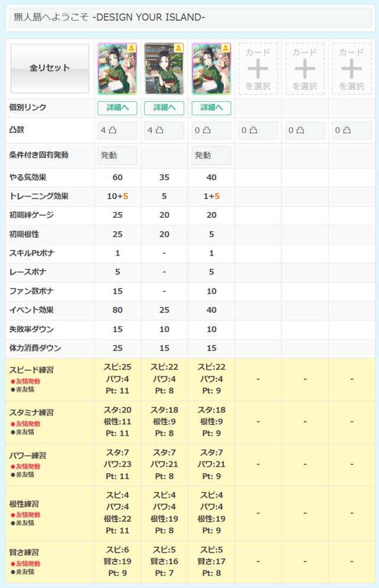Open 詳細へ link for first card
This screenshot has width=379, height=588.
pos(117,108)
